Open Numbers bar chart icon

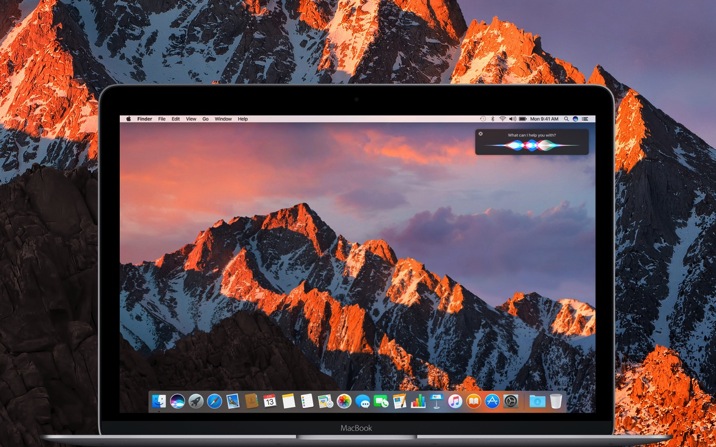[x=418, y=401]
